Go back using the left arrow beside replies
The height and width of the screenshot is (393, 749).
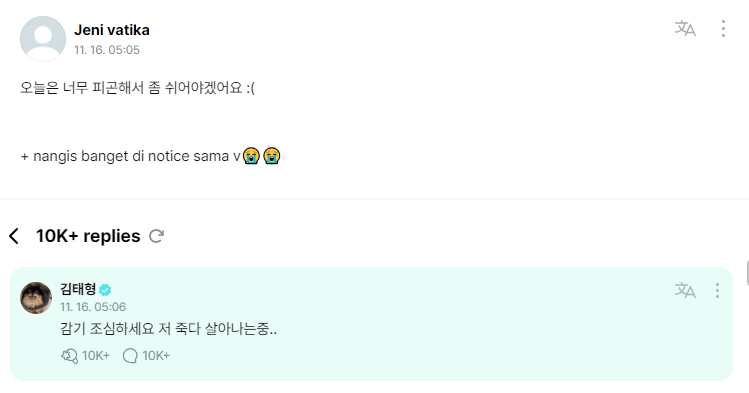(14, 236)
